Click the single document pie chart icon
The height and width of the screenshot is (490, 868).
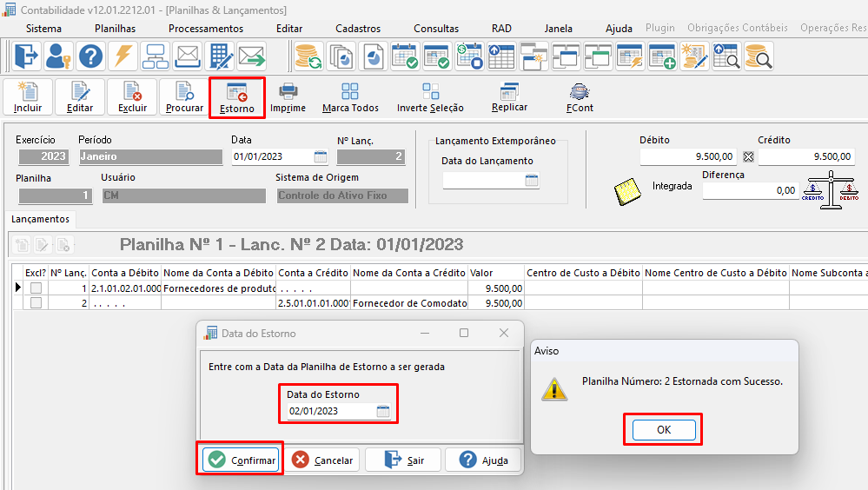coord(373,56)
